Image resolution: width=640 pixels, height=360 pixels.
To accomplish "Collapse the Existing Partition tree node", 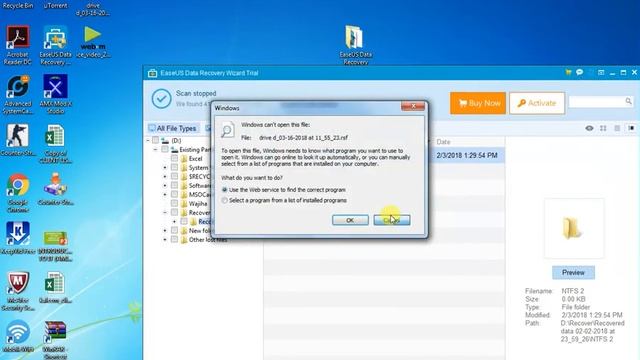I will click(155, 150).
